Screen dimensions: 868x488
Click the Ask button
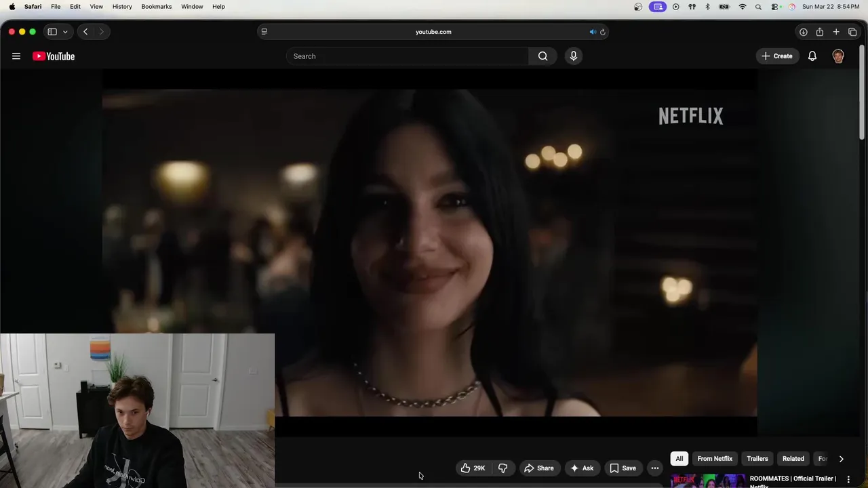click(x=582, y=468)
